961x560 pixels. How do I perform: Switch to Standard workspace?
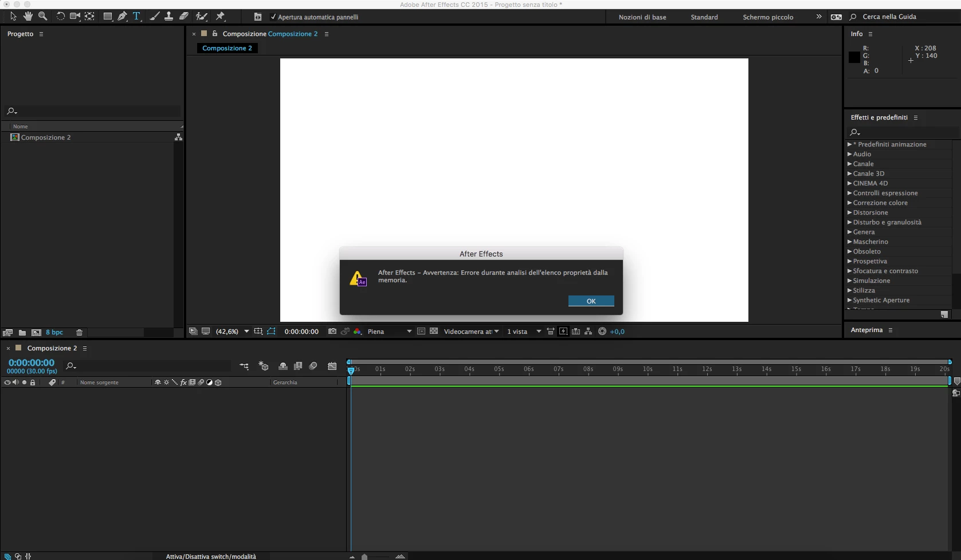(x=704, y=17)
